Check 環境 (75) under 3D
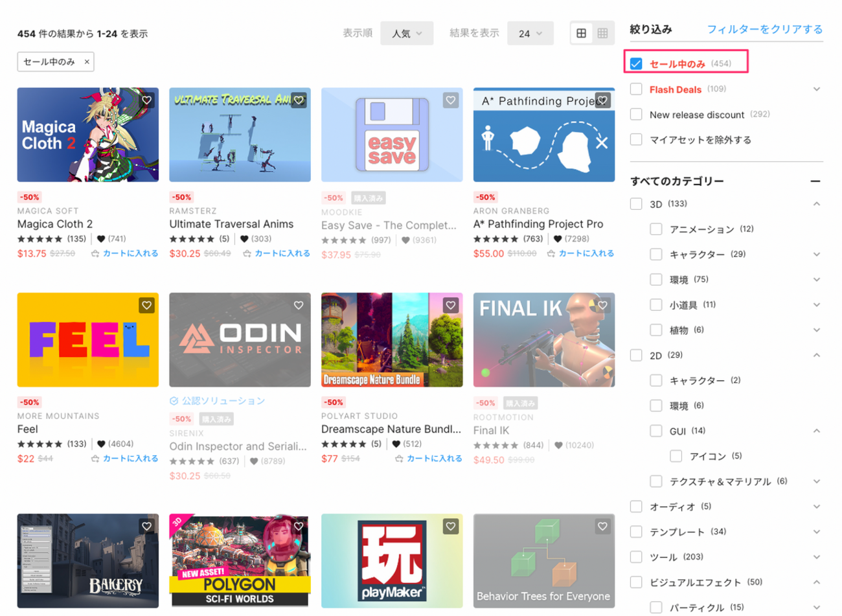 tap(656, 280)
